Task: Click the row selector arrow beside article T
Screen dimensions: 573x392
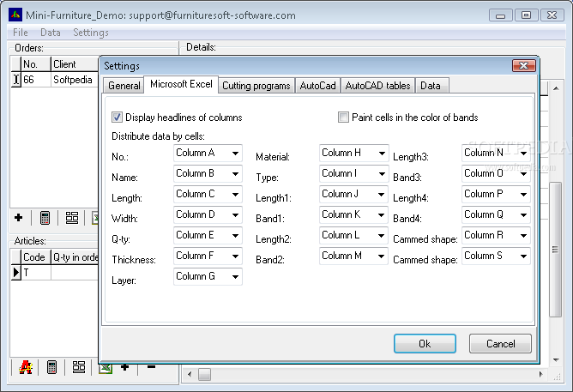Action: [15, 273]
